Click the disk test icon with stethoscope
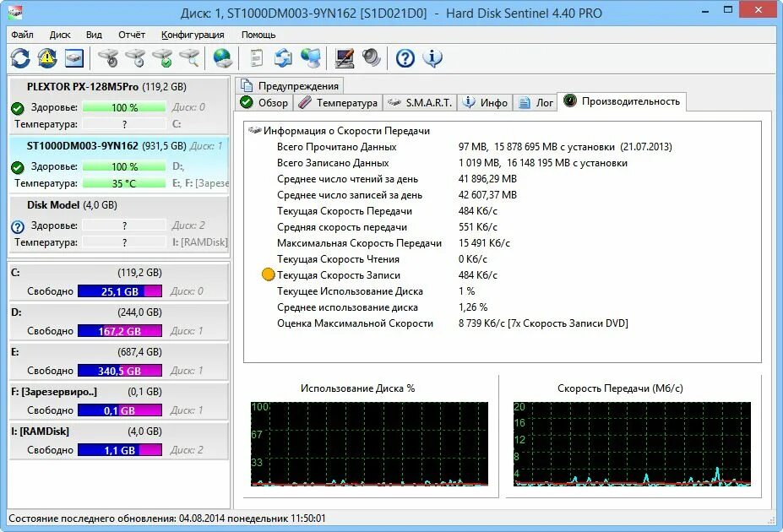This screenshot has width=783, height=532. (x=108, y=58)
